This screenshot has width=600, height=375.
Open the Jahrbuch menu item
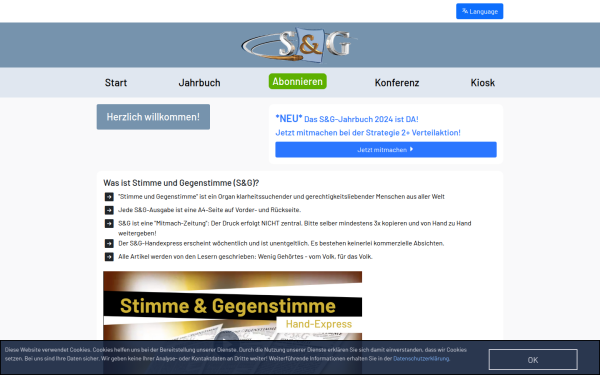[x=199, y=83]
